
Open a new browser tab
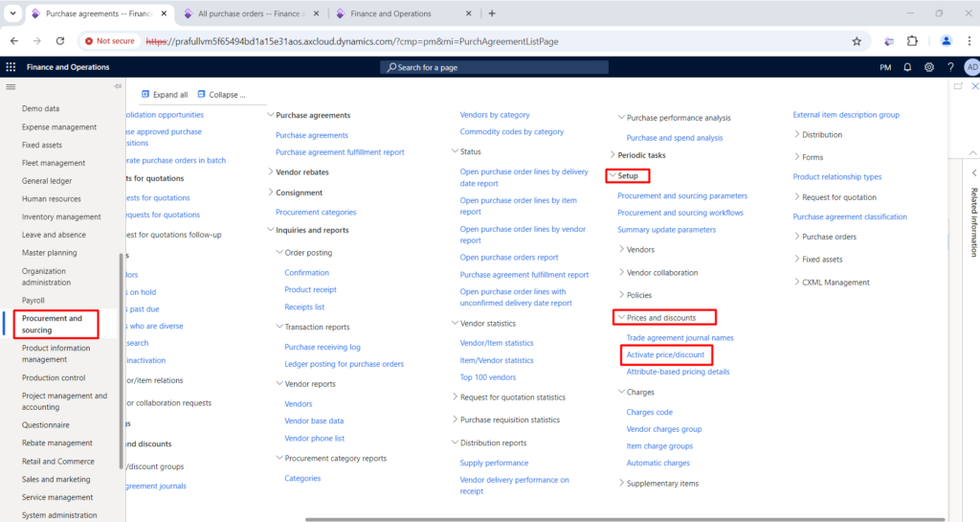[492, 13]
